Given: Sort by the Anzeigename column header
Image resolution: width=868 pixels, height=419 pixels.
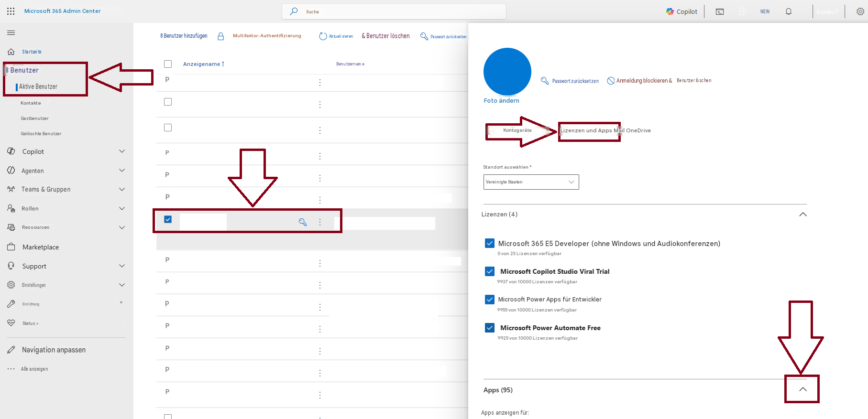Looking at the screenshot, I should [203, 64].
